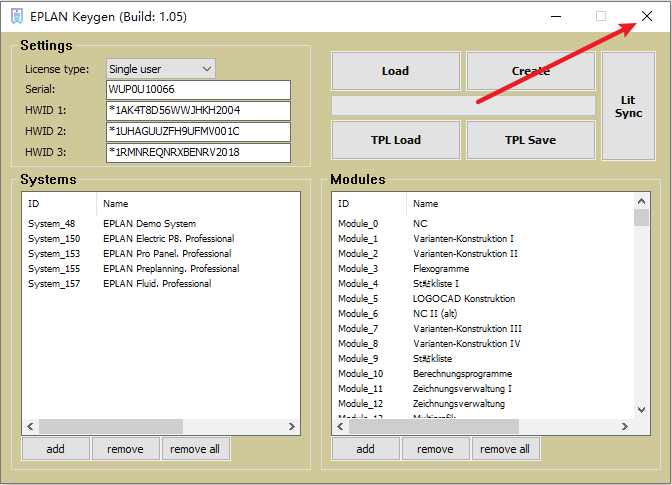
Task: Minimize the EPLAN Keygen window
Action: click(x=556, y=16)
